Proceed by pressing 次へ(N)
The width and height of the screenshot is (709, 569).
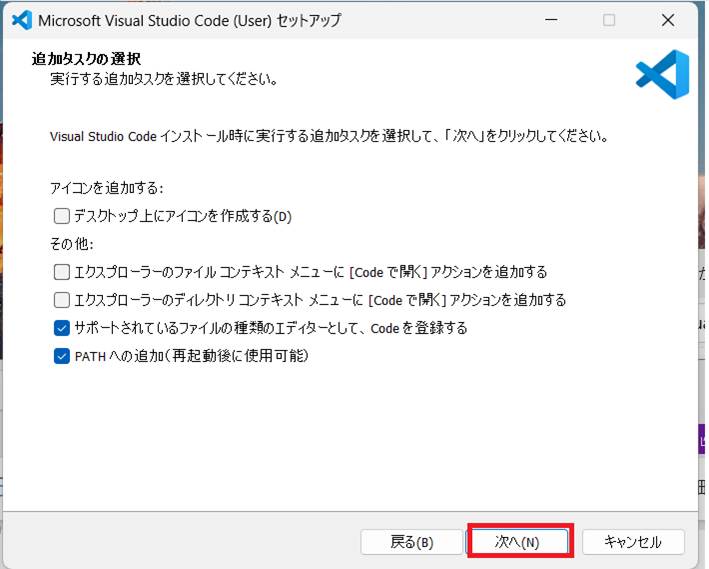click(x=518, y=542)
